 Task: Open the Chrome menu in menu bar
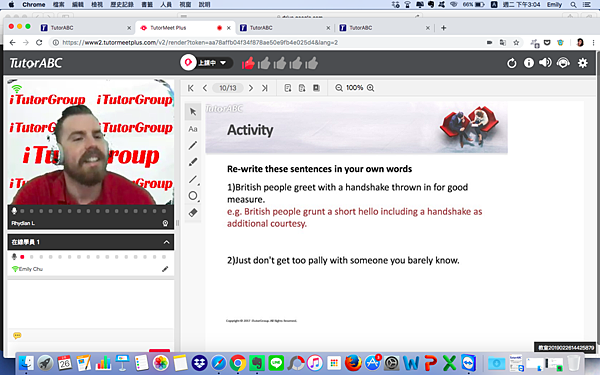pyautogui.click(x=34, y=5)
